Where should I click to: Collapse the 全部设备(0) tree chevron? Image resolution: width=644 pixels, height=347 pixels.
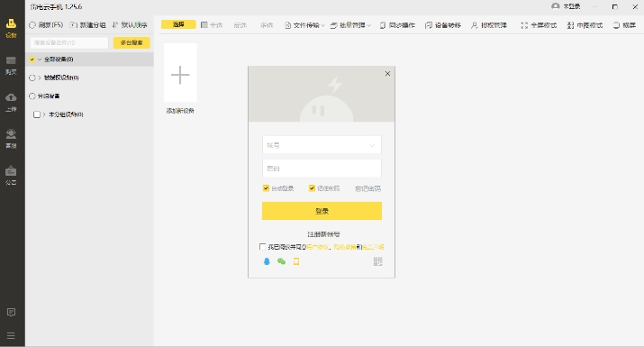(x=40, y=59)
